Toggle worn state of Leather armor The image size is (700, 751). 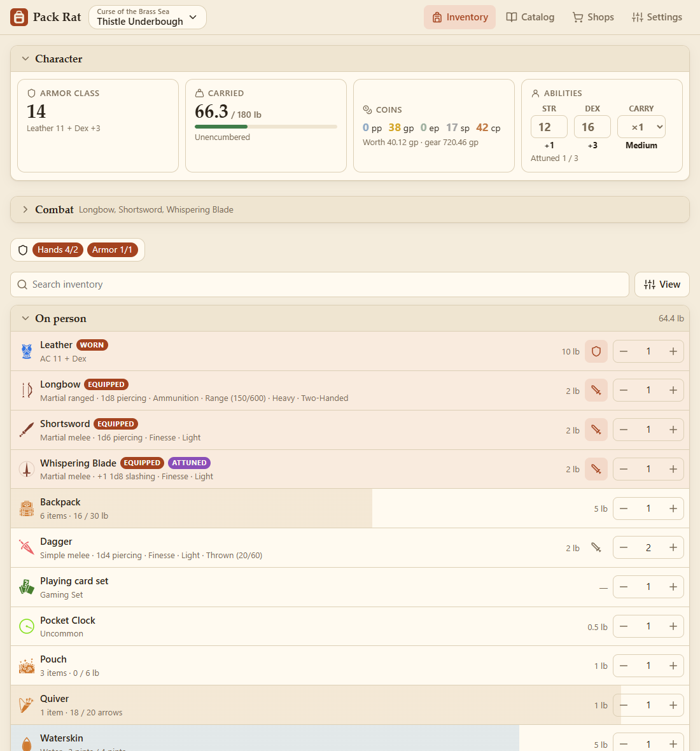[596, 351]
